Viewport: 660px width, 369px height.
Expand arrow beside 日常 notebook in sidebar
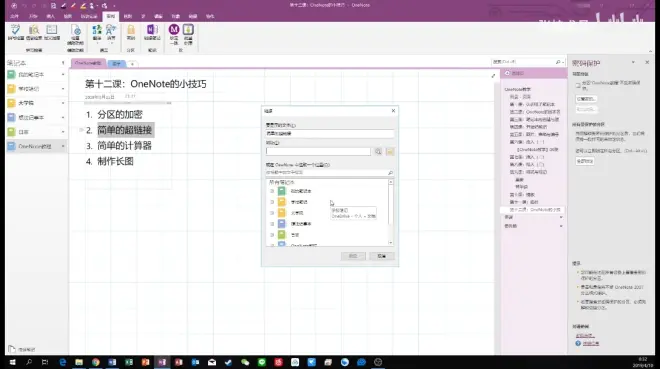coord(63,132)
